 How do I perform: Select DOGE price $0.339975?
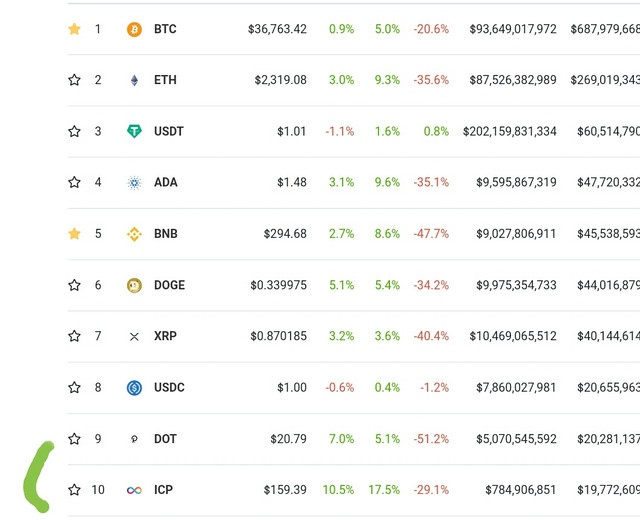point(278,285)
